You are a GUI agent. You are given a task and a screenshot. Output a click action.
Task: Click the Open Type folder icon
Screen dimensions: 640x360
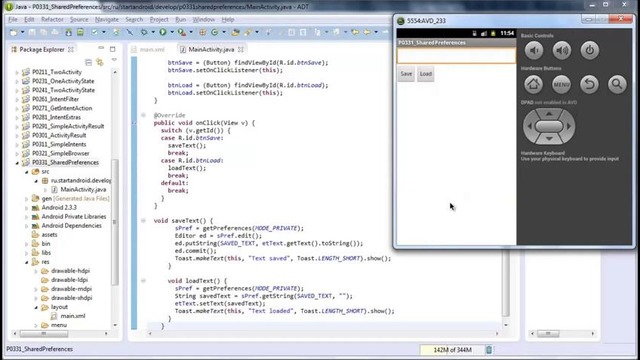[236, 32]
